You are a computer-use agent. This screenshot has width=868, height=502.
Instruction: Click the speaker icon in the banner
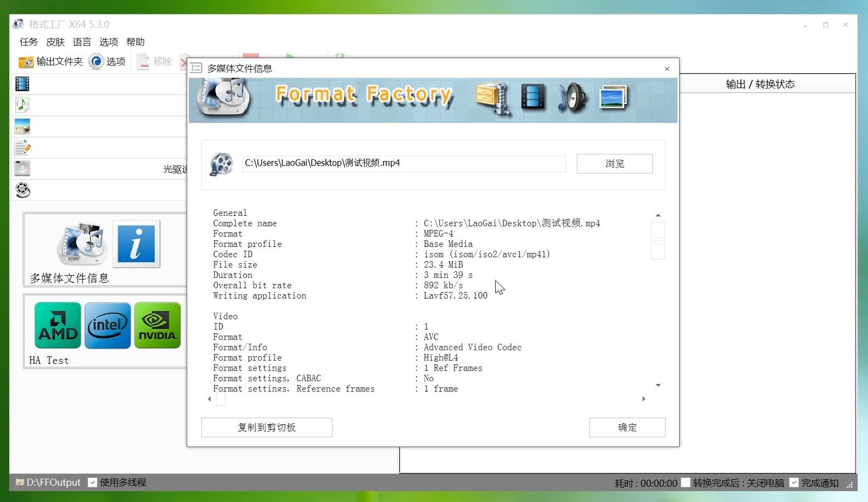point(572,98)
